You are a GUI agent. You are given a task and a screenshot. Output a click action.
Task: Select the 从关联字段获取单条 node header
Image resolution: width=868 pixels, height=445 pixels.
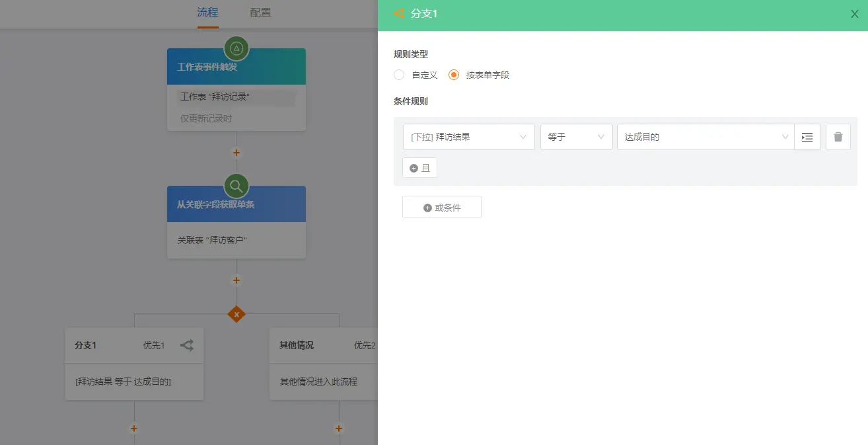point(236,204)
